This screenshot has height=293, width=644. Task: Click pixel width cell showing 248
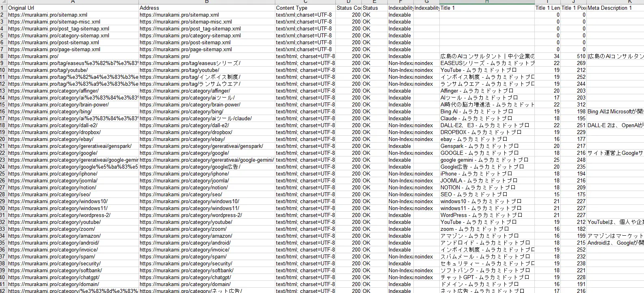(573, 160)
